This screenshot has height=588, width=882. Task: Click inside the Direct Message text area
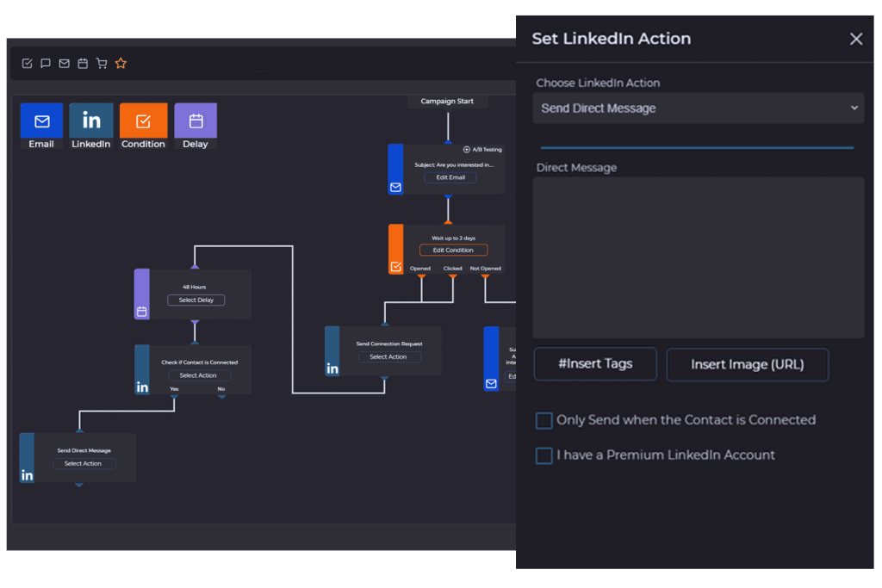(x=698, y=257)
